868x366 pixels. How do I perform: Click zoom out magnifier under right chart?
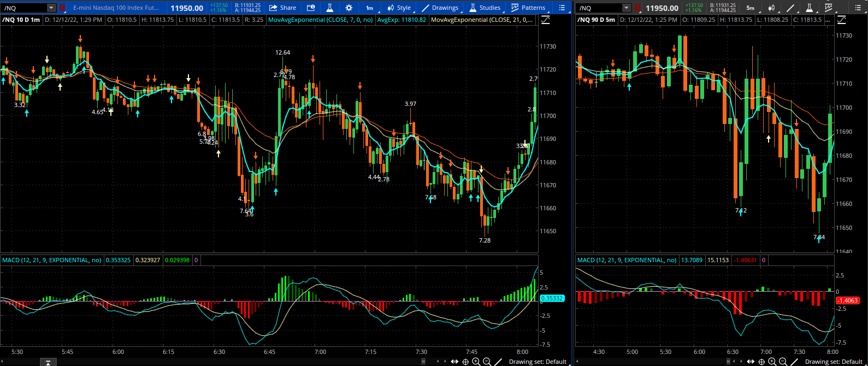[x=783, y=362]
